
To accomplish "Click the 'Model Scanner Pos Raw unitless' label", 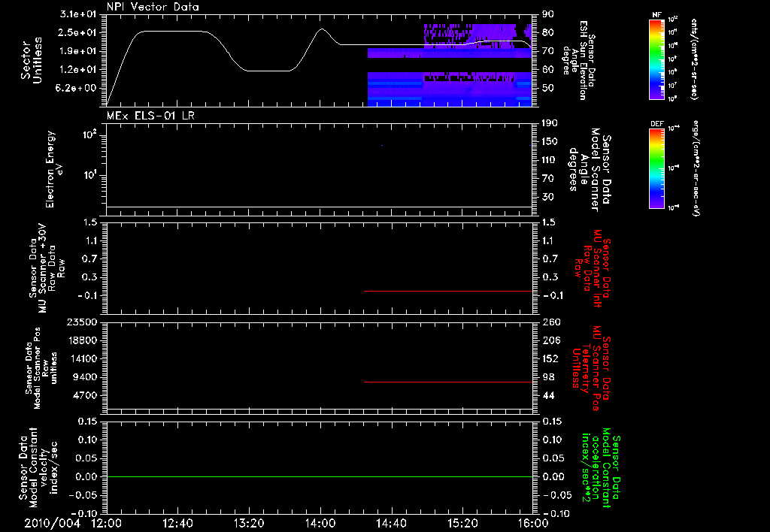I will pyautogui.click(x=41, y=368).
